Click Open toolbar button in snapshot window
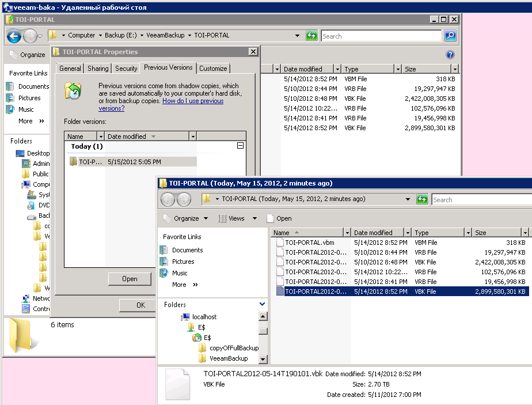 279,218
